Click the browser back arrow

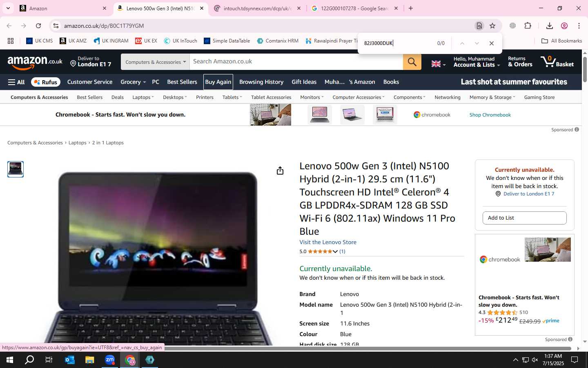[9, 26]
